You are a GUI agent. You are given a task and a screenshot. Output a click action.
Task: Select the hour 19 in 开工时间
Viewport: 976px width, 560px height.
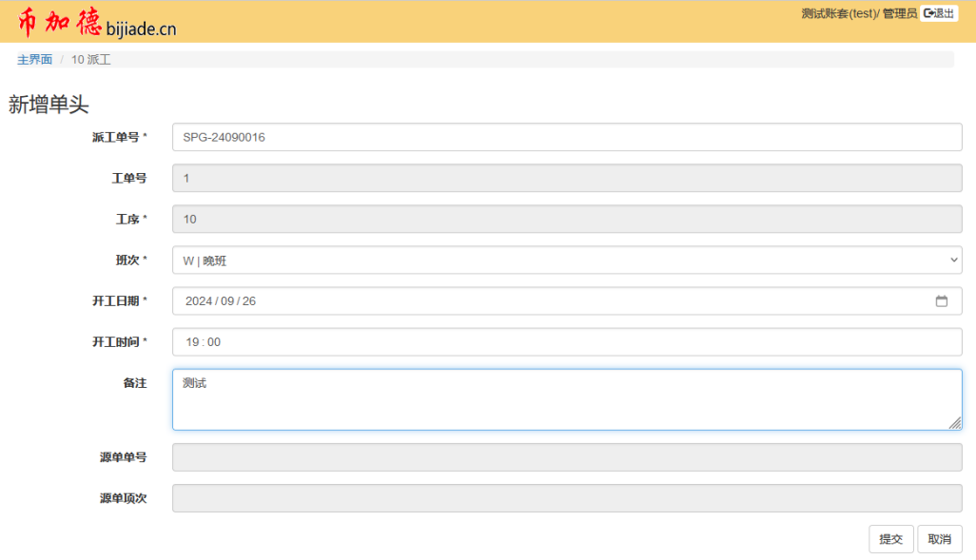click(192, 342)
